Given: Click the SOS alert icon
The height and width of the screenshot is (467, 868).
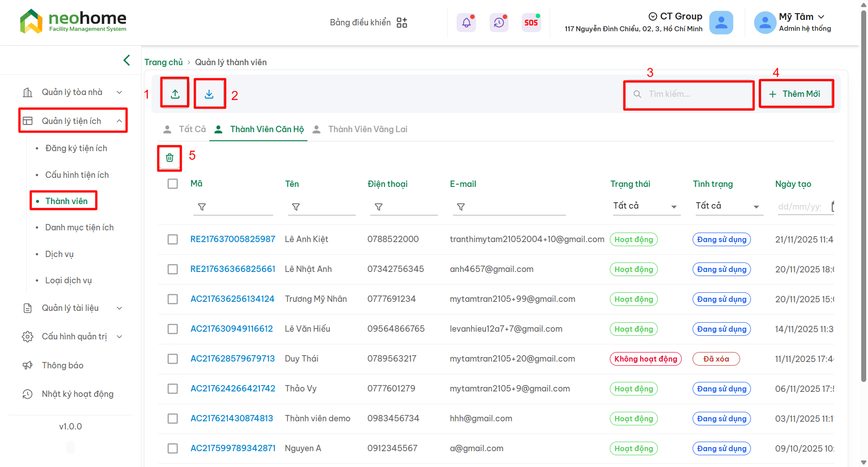Looking at the screenshot, I should click(531, 23).
